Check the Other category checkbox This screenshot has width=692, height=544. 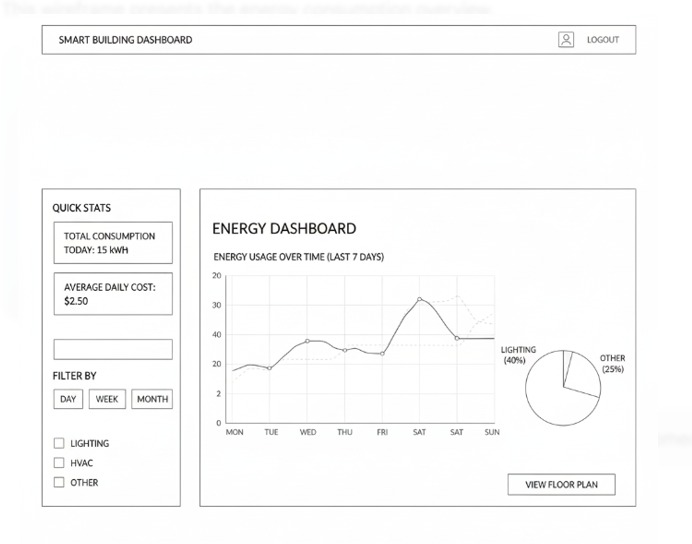[x=59, y=483]
